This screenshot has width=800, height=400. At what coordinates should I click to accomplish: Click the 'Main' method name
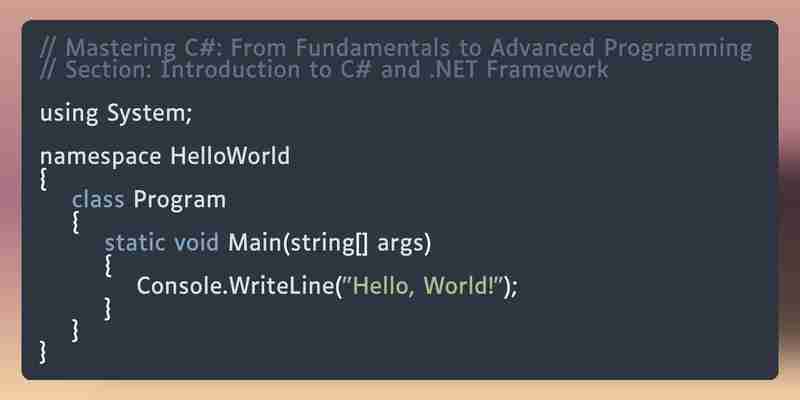pyautogui.click(x=253, y=243)
